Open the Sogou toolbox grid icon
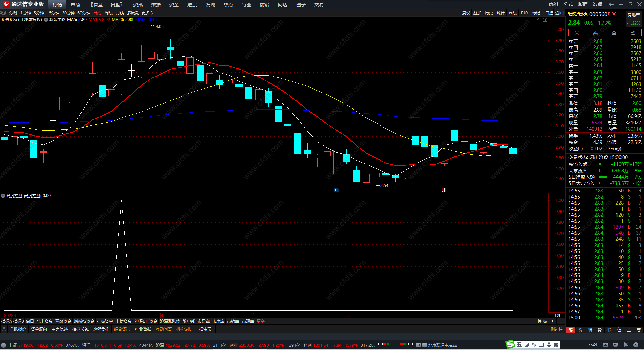The image size is (644, 350). click(x=556, y=345)
